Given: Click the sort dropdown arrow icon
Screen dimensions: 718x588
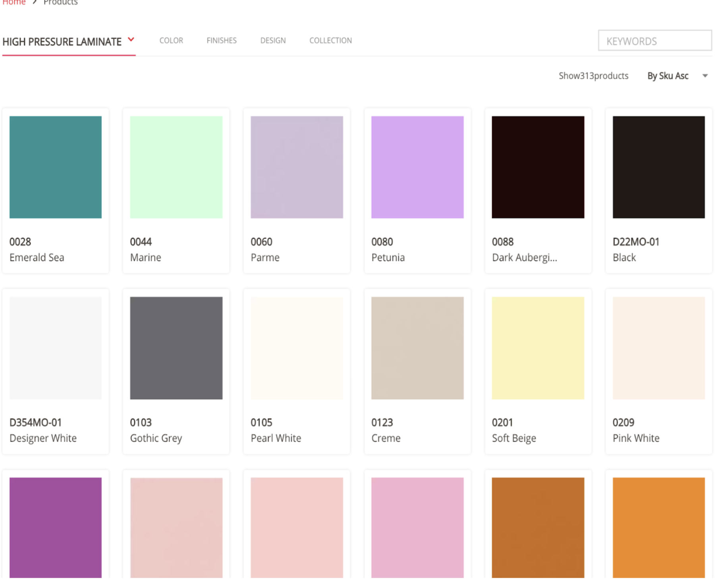Looking at the screenshot, I should pyautogui.click(x=705, y=76).
